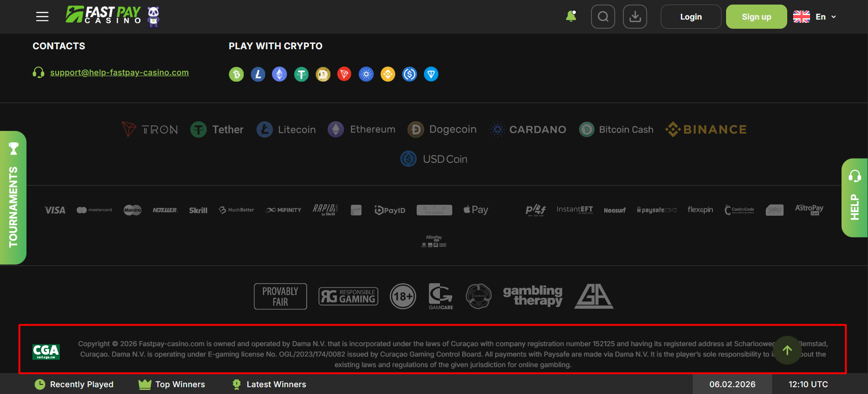
Task: Click the Litecoin logo banner
Action: (286, 130)
